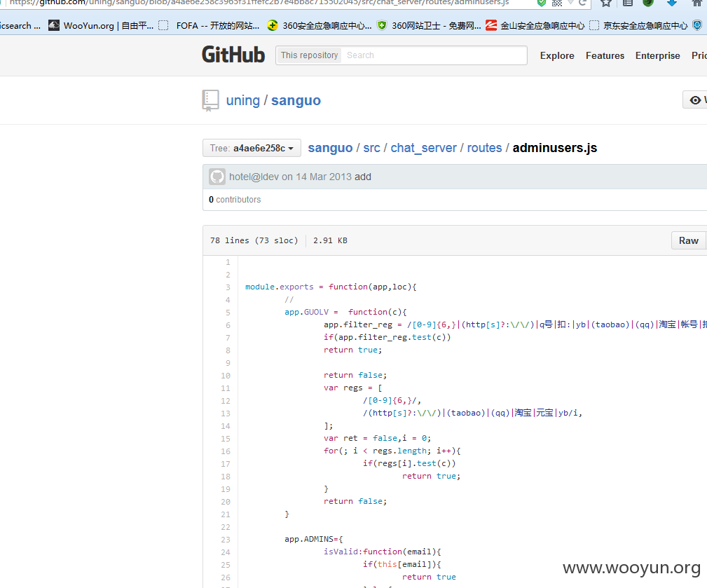Viewport: 707px width, 588px height.
Task: Select line number 3 in the gutter
Action: point(228,287)
